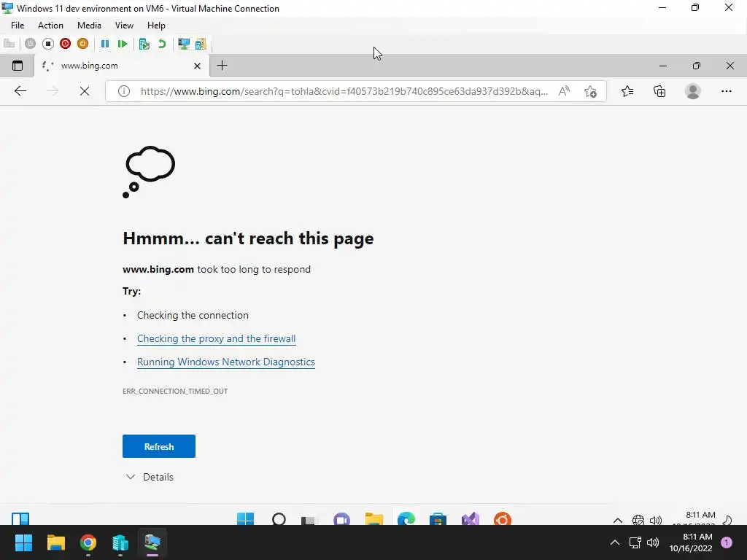This screenshot has width=747, height=560.
Task: Turn off the VM with the black stop icon
Action: pos(47,44)
